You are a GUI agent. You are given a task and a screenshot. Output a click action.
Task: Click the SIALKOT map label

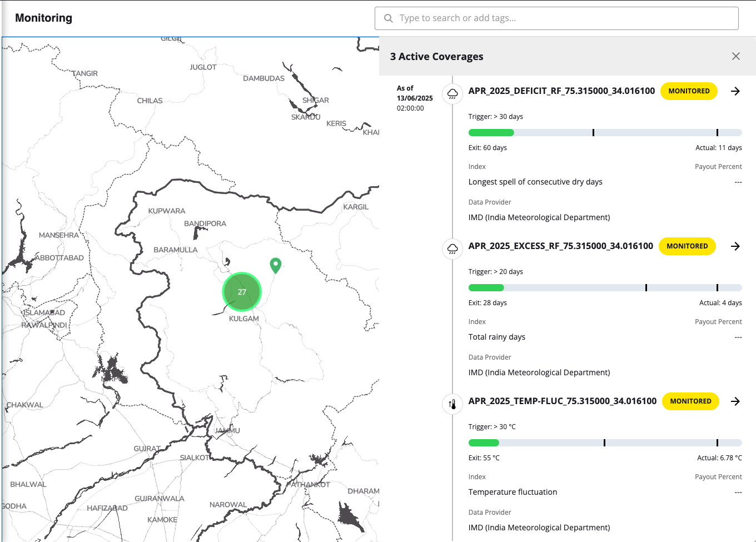pos(195,458)
